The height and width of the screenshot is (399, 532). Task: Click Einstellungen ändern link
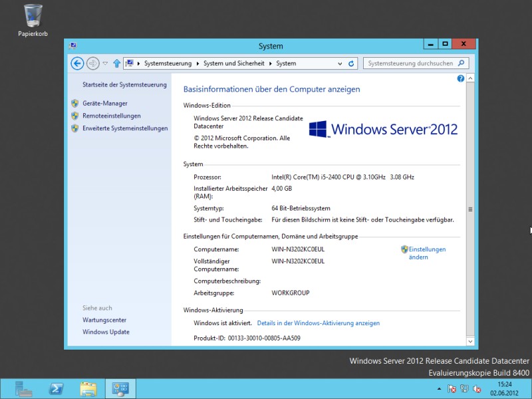click(427, 253)
